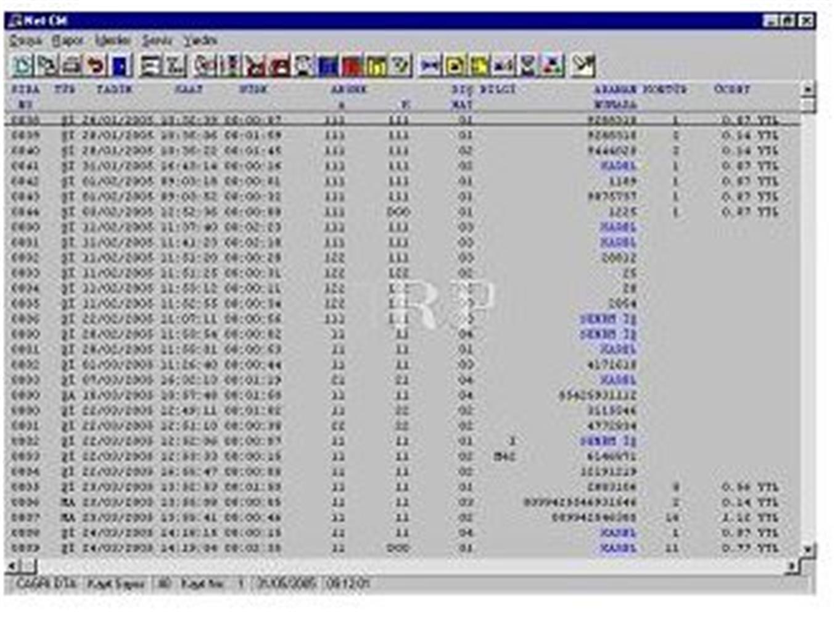Click the ÜCRET column header
The height and width of the screenshot is (617, 840).
click(732, 89)
